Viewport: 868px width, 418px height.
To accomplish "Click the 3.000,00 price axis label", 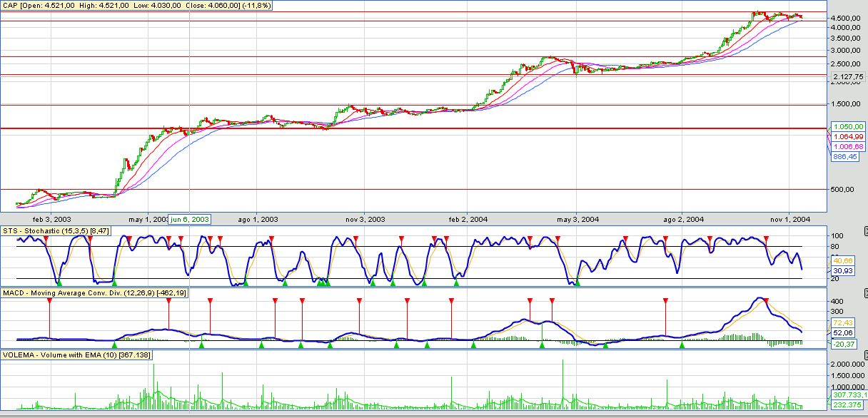I will click(846, 51).
